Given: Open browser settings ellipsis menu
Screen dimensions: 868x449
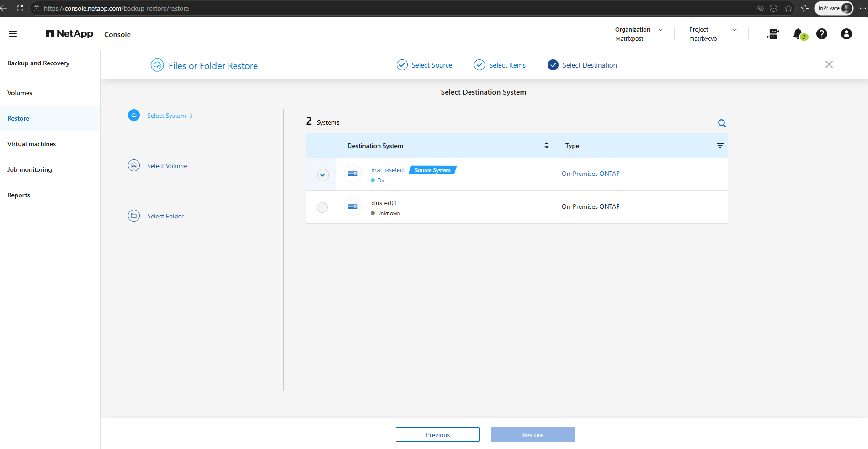Looking at the screenshot, I should [x=863, y=8].
